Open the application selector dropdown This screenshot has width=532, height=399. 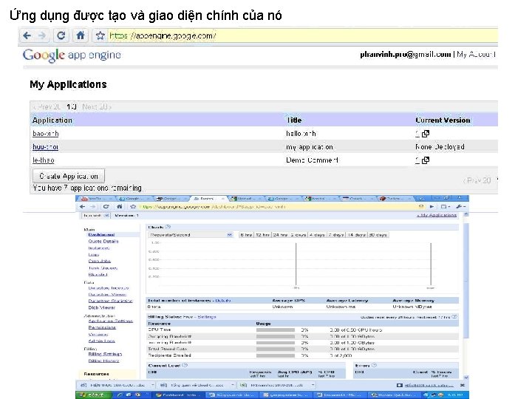tap(96, 216)
